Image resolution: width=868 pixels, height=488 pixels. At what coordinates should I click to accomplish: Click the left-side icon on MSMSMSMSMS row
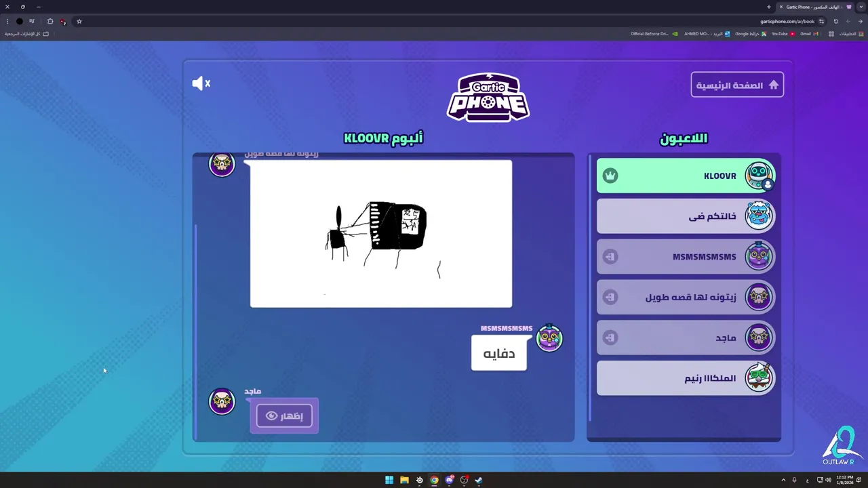[610, 257]
